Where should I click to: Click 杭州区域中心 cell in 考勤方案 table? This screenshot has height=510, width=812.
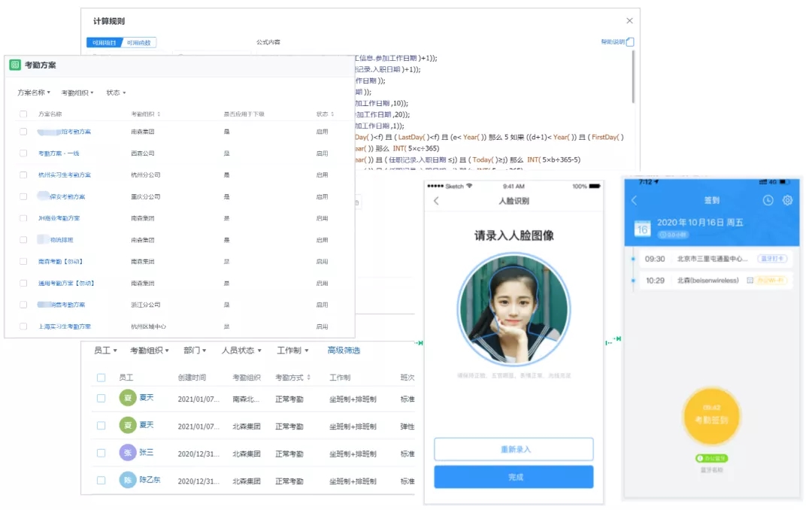click(149, 326)
